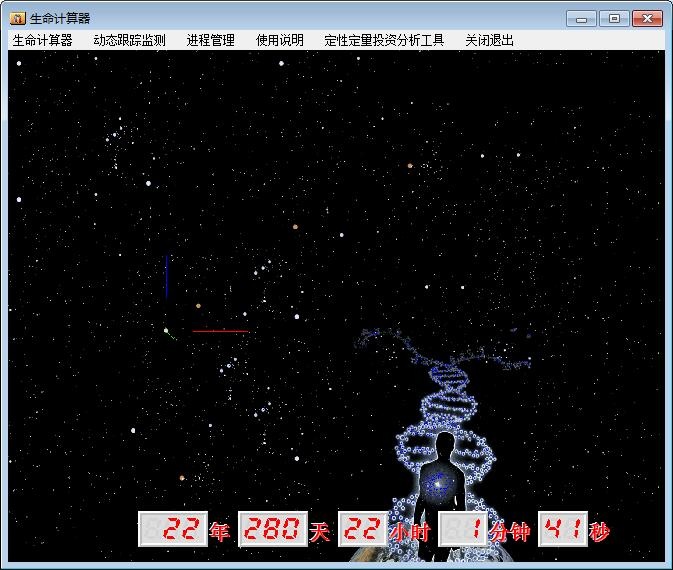This screenshot has height=570, width=673.
Task: Click the red 天 label
Action: coord(320,531)
